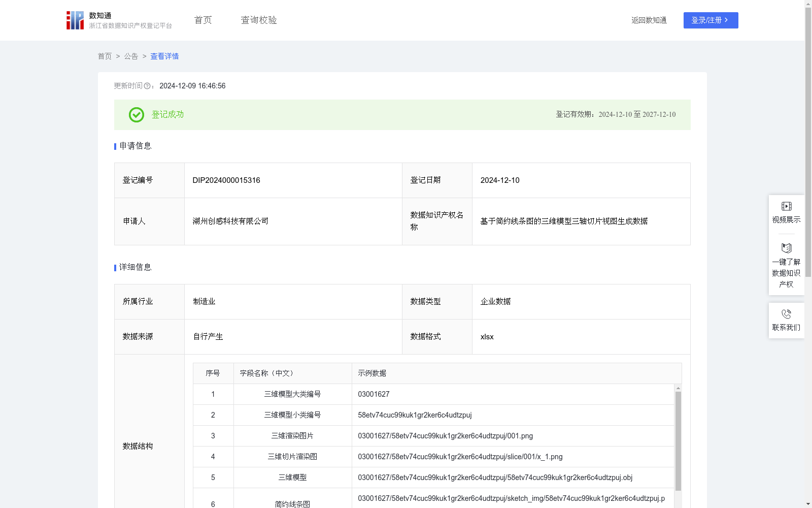The height and width of the screenshot is (508, 812).
Task: Click 公告 in the breadcrumb
Action: coord(131,56)
